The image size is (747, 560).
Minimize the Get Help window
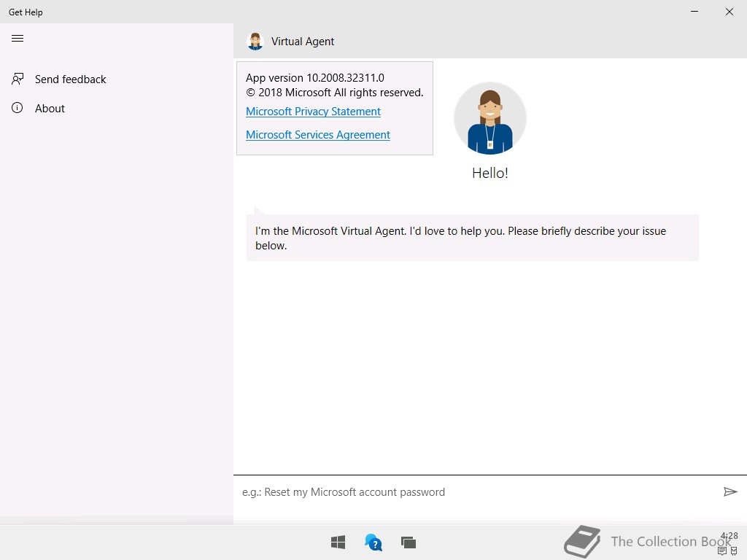click(x=694, y=12)
